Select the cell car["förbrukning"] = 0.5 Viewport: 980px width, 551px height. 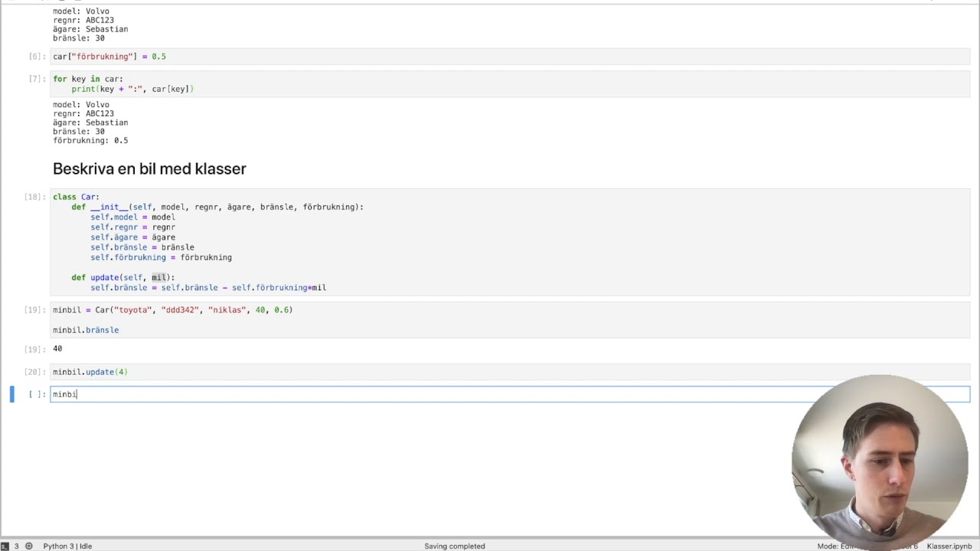tap(510, 57)
